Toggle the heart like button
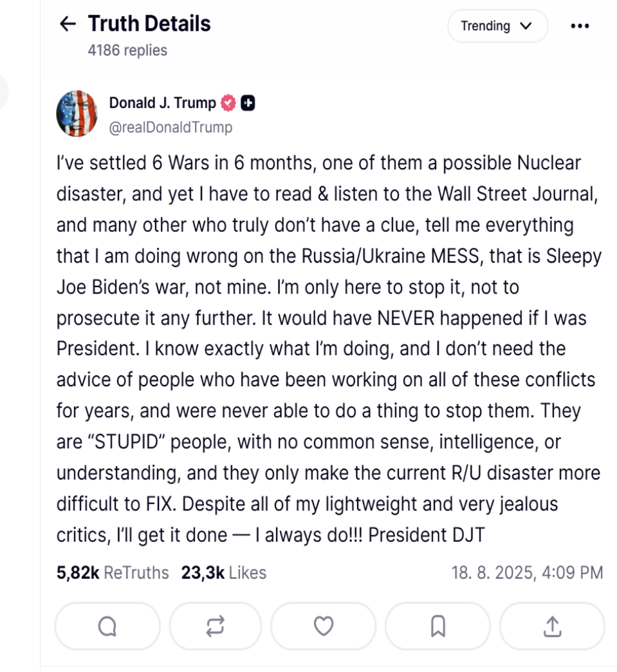 tap(323, 626)
